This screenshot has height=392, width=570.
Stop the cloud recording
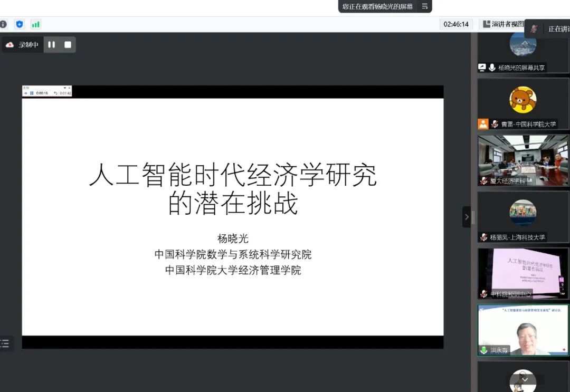[x=68, y=45]
